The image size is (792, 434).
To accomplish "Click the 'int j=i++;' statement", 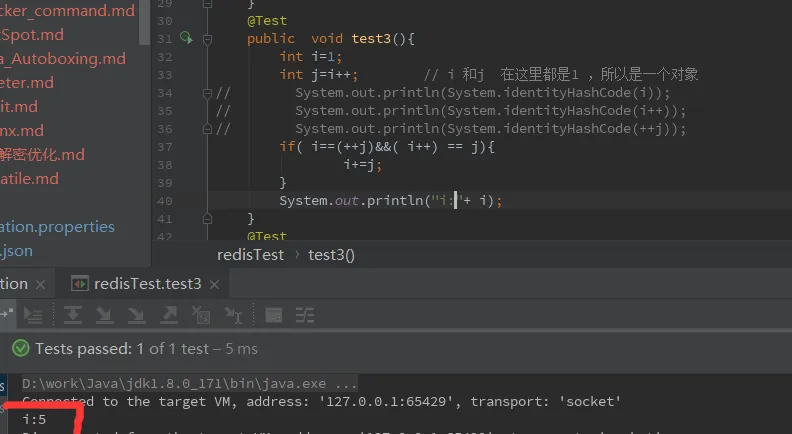I will coord(319,75).
